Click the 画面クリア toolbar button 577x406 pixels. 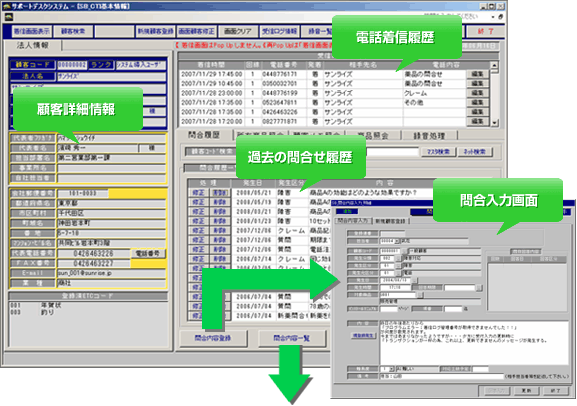(x=238, y=31)
